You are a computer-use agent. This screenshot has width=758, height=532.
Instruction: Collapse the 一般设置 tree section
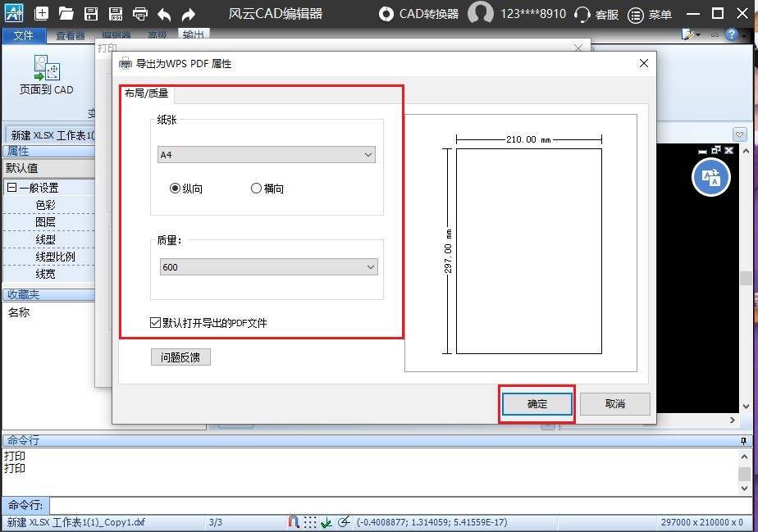[12, 188]
